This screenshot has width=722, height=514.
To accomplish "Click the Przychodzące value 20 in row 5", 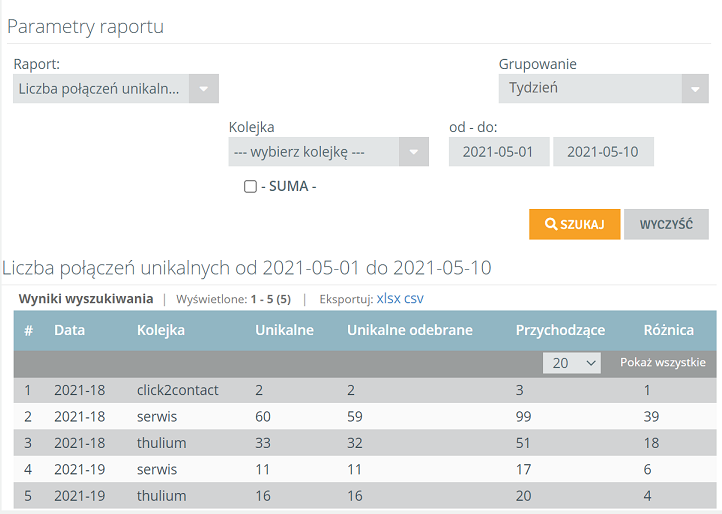I will point(524,496).
